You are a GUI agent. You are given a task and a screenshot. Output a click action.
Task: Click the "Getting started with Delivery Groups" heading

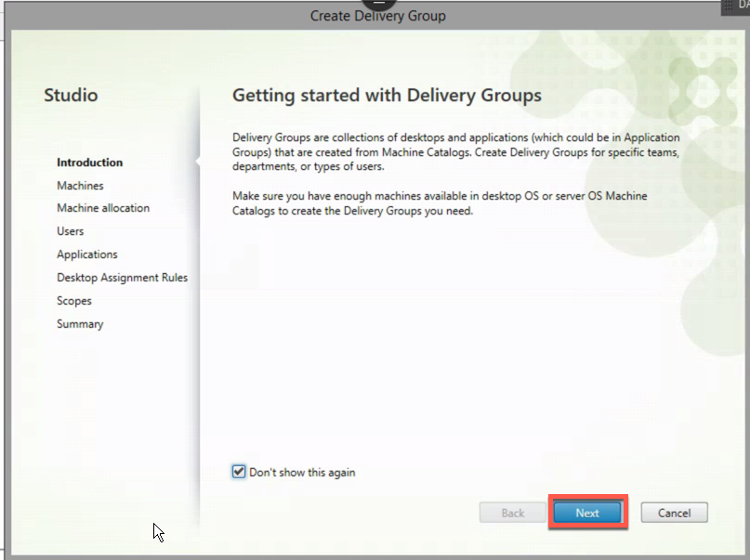pyautogui.click(x=387, y=95)
